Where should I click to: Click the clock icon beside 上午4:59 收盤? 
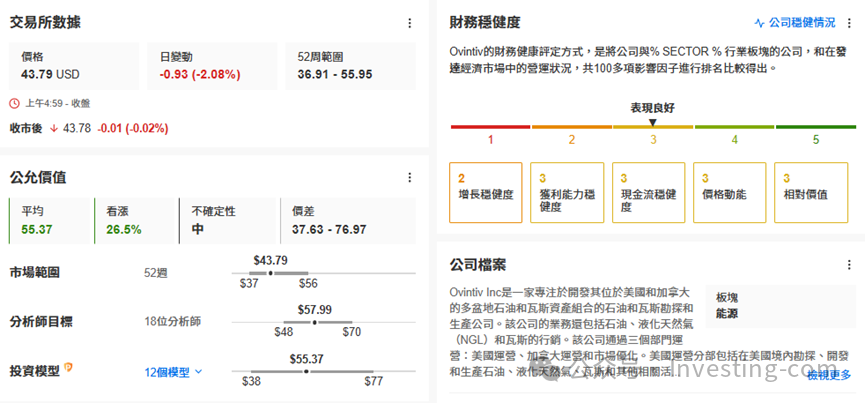click(x=14, y=103)
